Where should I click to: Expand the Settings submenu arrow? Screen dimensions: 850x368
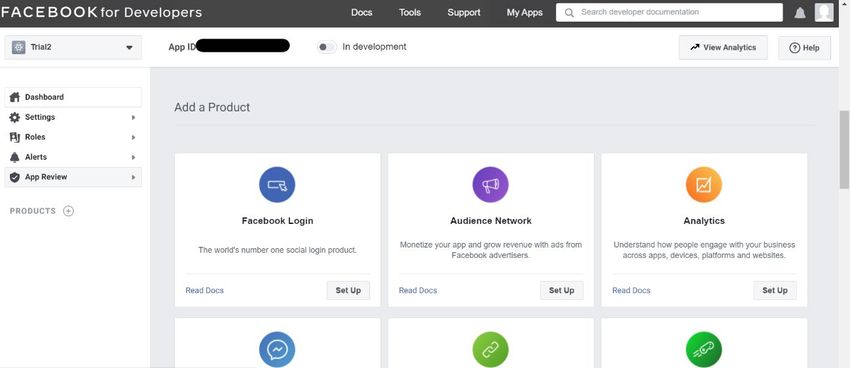pyautogui.click(x=133, y=117)
